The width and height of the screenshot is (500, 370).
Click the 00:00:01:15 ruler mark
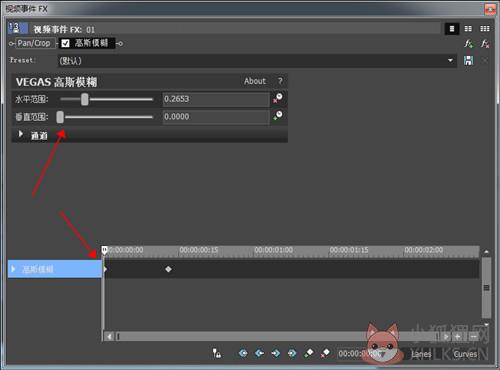click(x=349, y=250)
